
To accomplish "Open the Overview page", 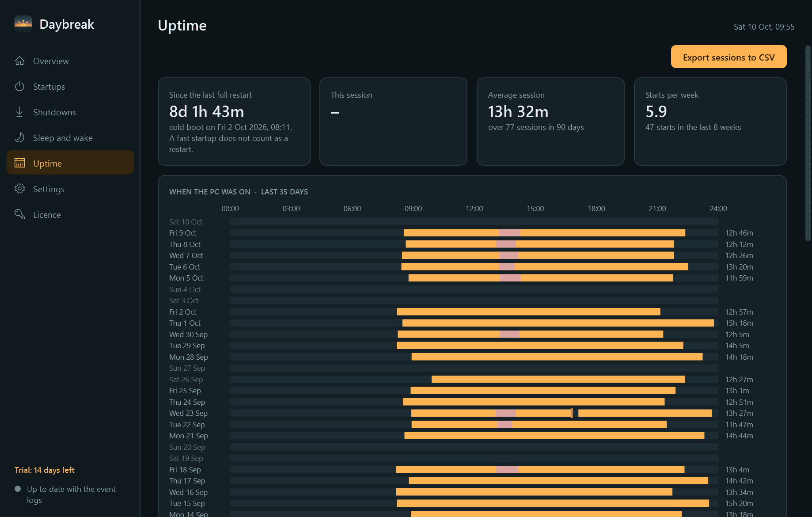I will 70,61.
